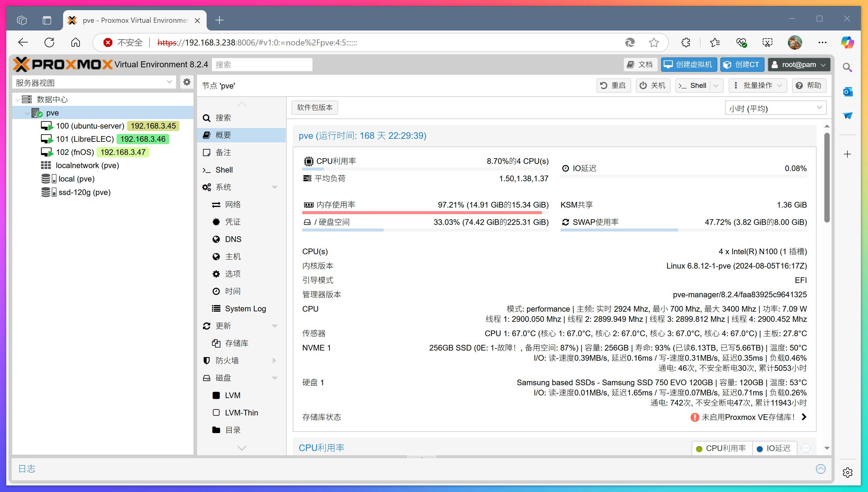Collapse the 系统 menu section
The image size is (868, 492).
pos(274,187)
